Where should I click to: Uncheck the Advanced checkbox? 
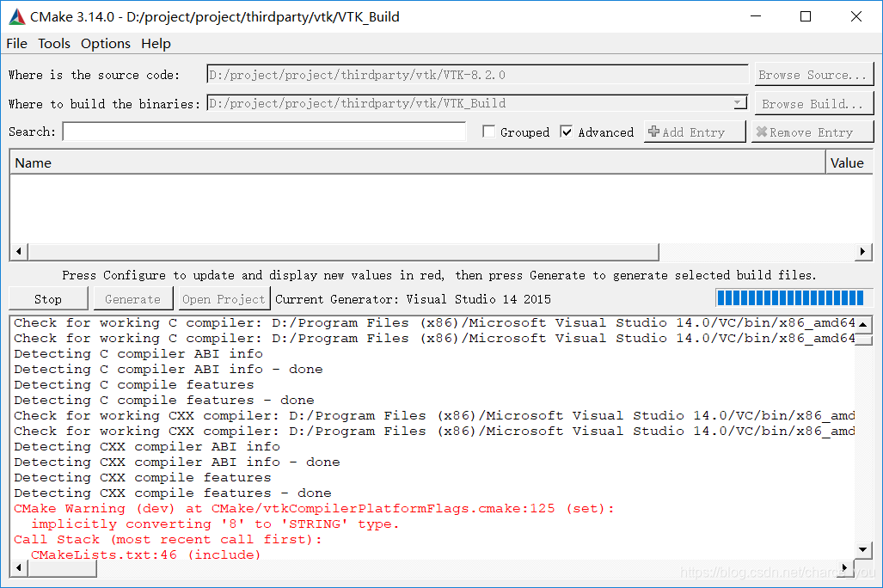coord(567,132)
